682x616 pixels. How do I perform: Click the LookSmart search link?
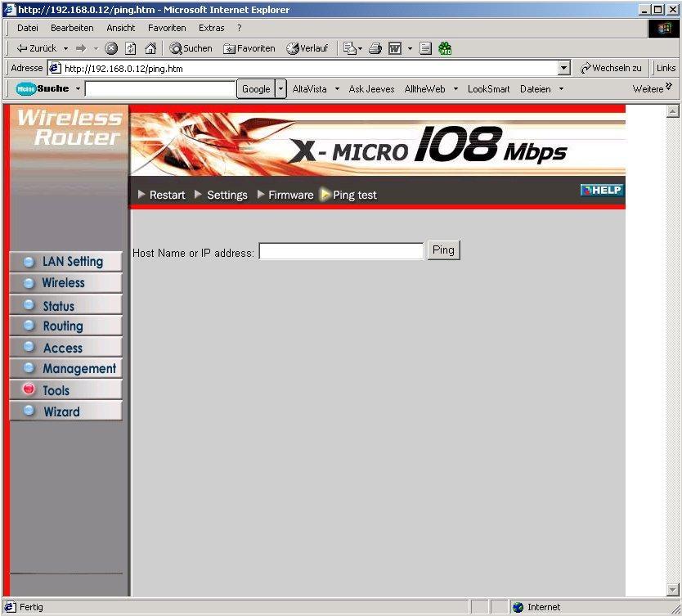coord(488,88)
